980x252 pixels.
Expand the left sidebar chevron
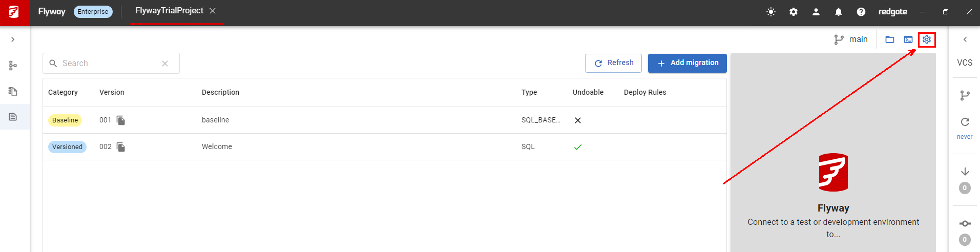[x=13, y=39]
